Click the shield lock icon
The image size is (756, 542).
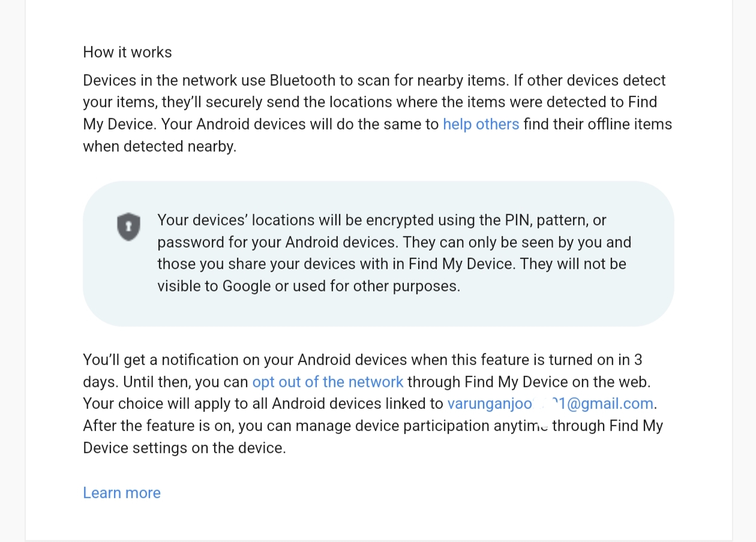pos(128,227)
